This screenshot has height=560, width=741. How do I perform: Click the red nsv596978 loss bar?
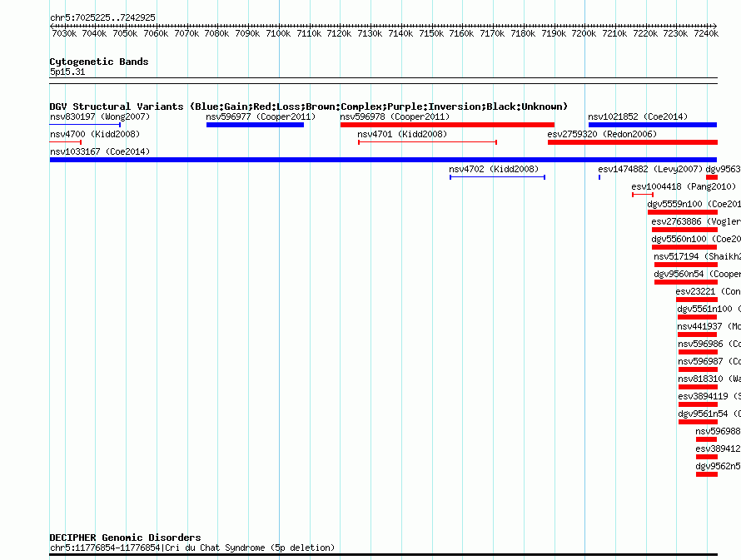(447, 125)
